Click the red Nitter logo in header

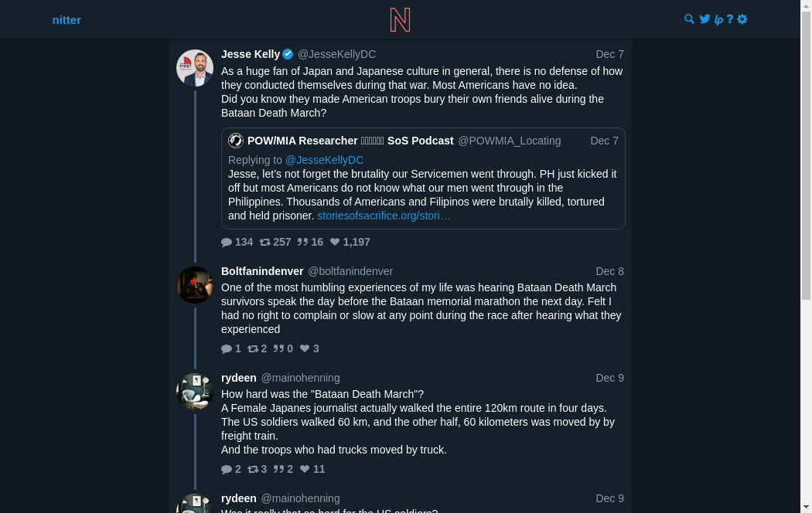(400, 19)
